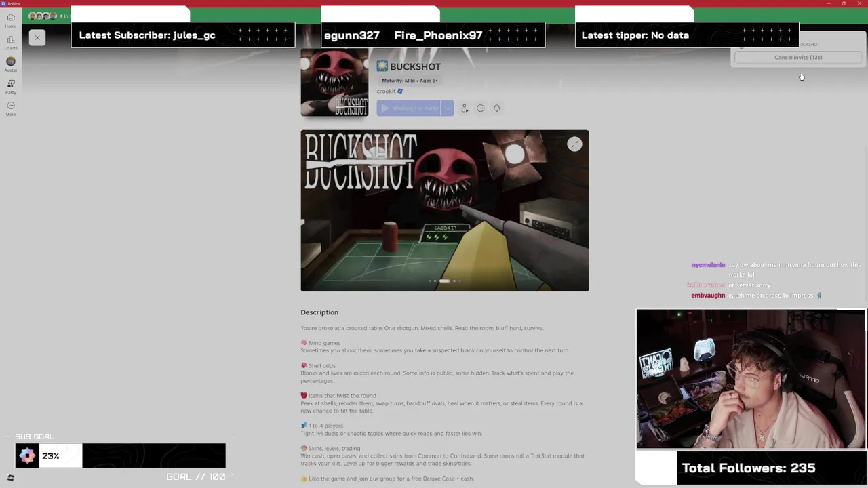Viewport: 868px width, 488px height.
Task: Click nycmelanie's chat username
Action: (x=708, y=265)
